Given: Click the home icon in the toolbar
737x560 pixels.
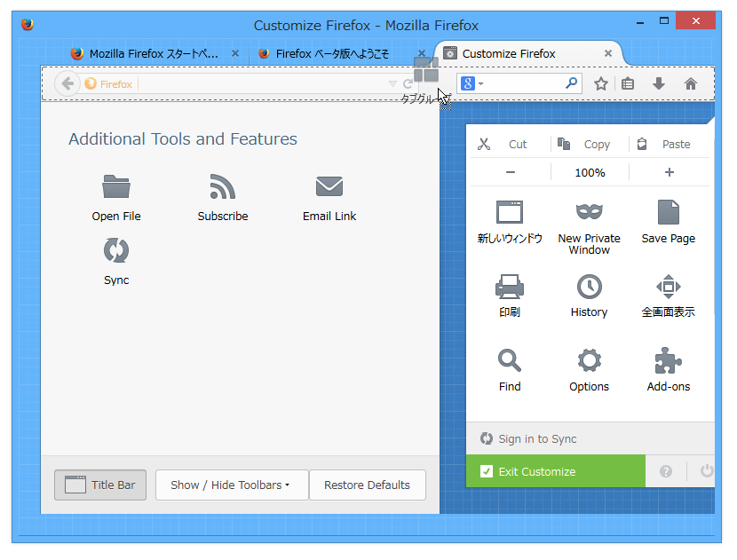Looking at the screenshot, I should pos(691,84).
